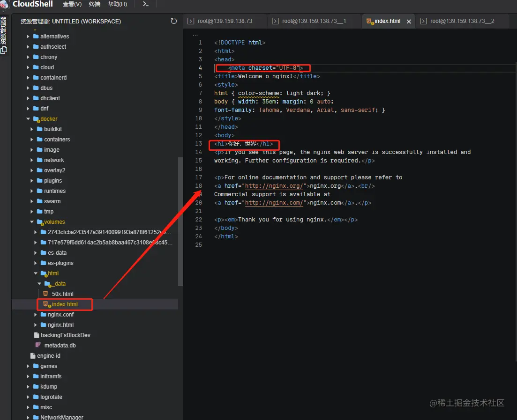The height and width of the screenshot is (420, 517).
Task: Expand the authselect folder
Action: [x=28, y=47]
